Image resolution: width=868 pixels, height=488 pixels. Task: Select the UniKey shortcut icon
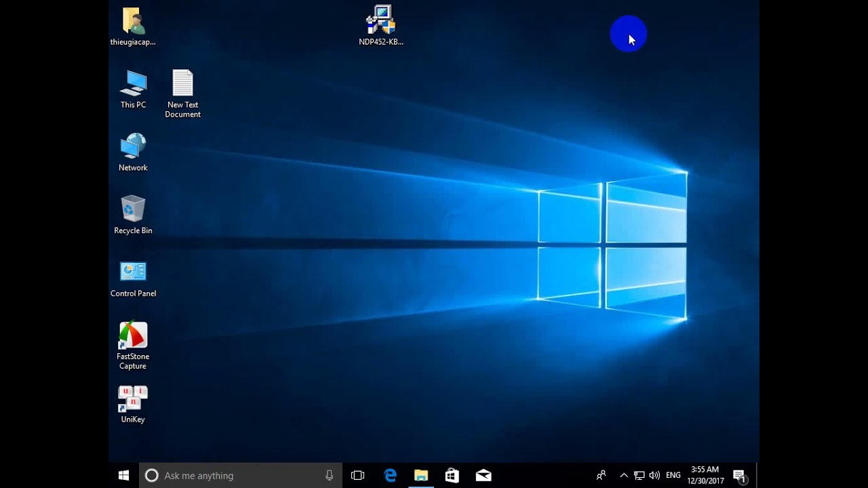[x=133, y=405]
